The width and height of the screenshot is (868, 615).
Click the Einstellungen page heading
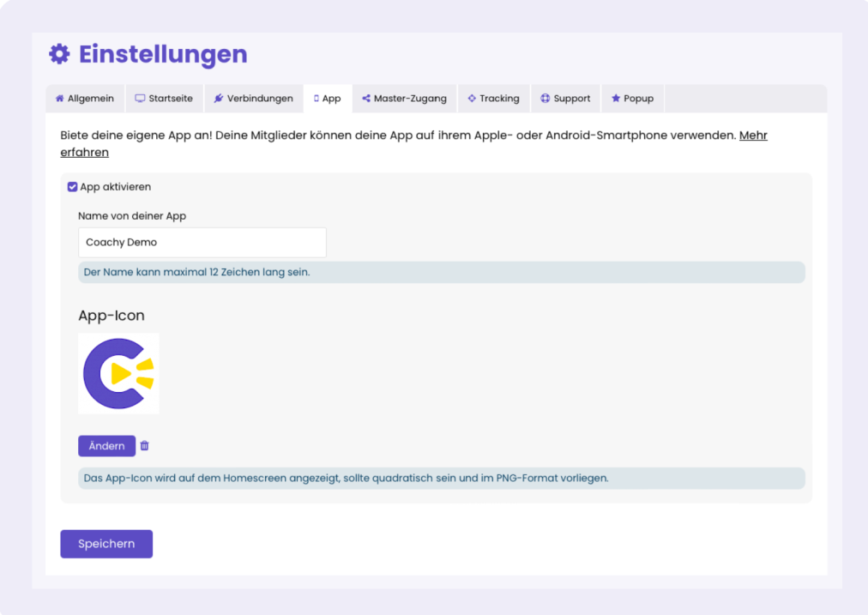(163, 54)
